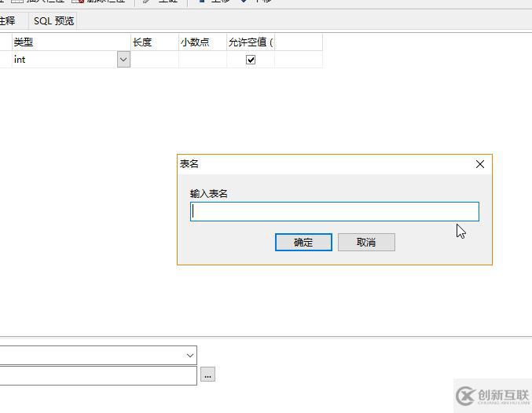Click the ellipsis browse button
The image size is (532, 413).
[207, 375]
